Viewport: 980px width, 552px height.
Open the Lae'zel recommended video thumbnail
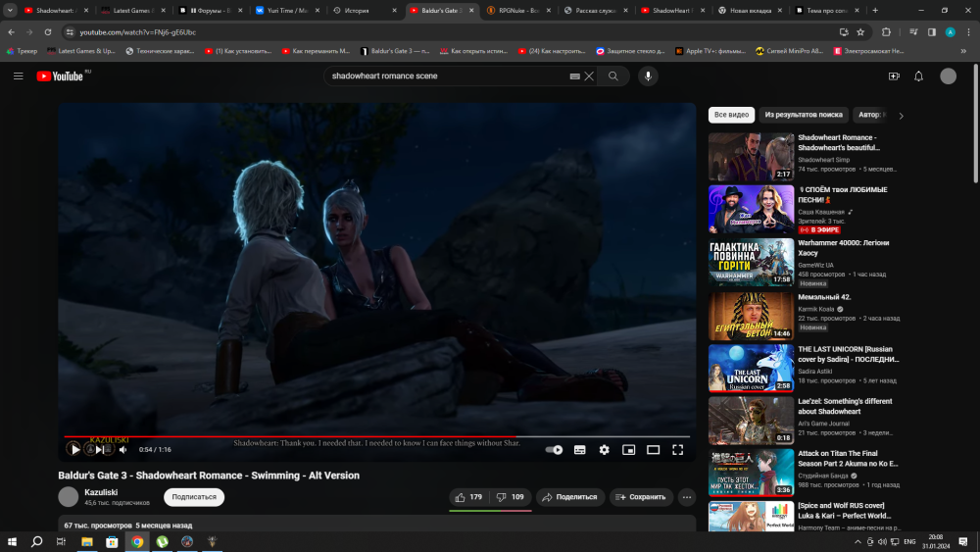tap(751, 421)
